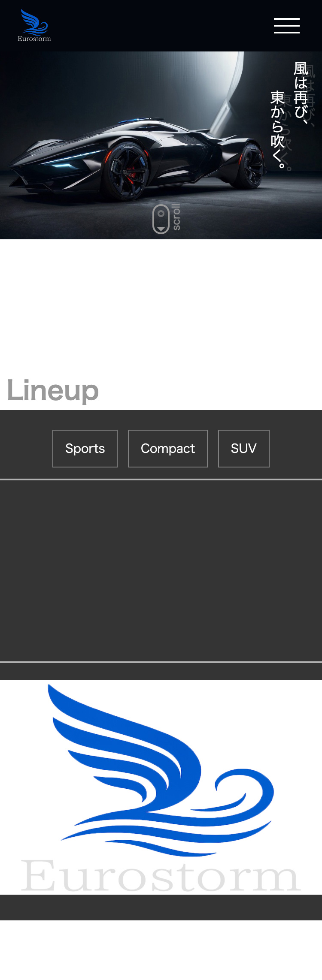Switch to the SUV lineup tab
The image size is (322, 980).
coord(243,449)
